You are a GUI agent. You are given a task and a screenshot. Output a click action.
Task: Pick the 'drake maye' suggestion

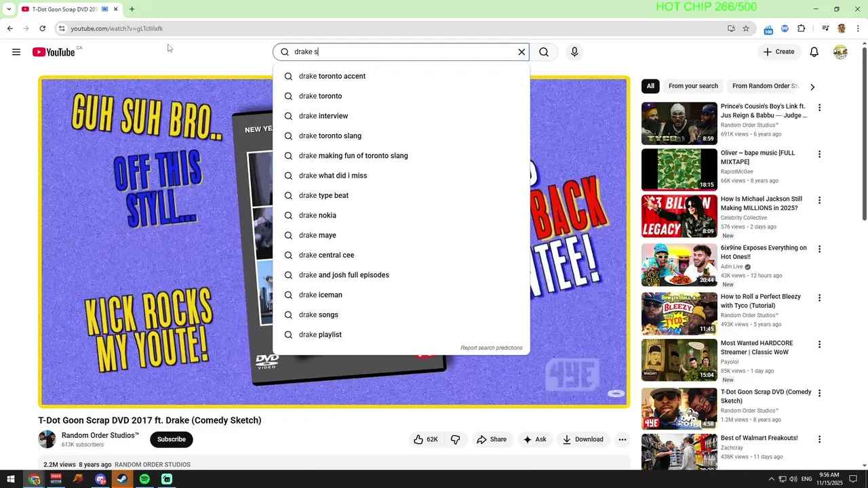(x=401, y=235)
